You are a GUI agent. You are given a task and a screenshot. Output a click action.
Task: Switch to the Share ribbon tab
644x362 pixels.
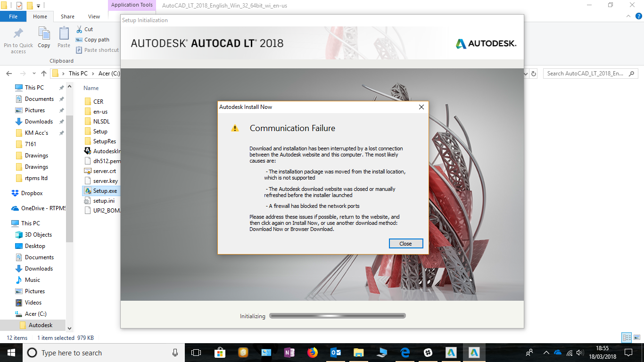click(67, 16)
